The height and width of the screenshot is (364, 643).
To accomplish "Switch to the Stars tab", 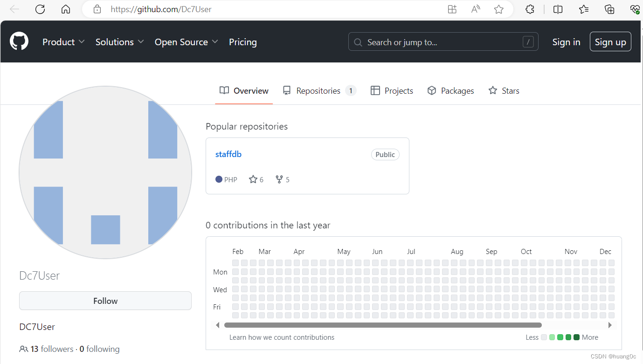I will [504, 91].
